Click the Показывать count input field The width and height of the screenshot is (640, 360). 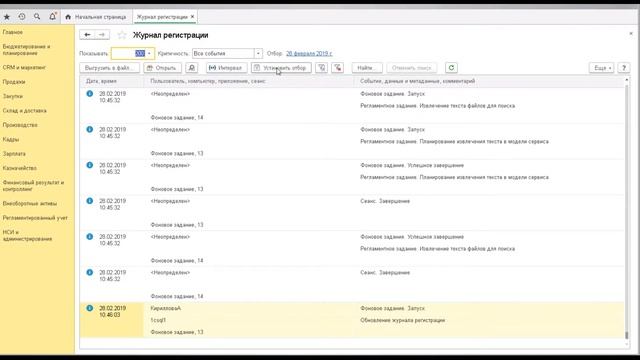tap(129, 53)
